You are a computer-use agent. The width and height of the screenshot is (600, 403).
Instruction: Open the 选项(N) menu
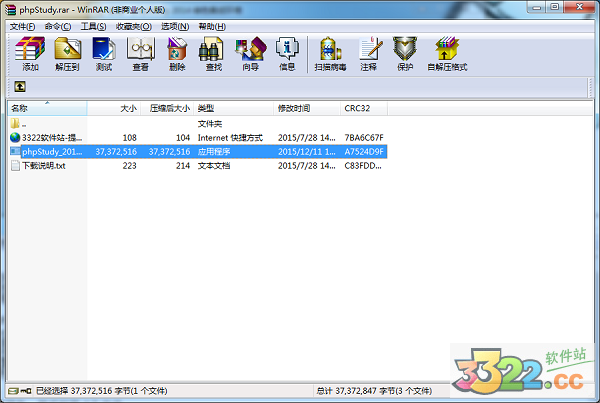coord(175,26)
